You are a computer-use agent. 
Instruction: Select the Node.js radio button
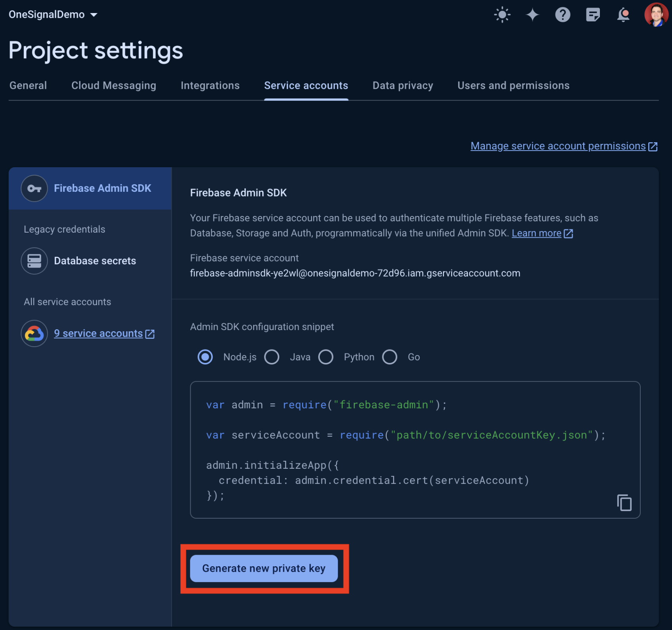pos(205,357)
